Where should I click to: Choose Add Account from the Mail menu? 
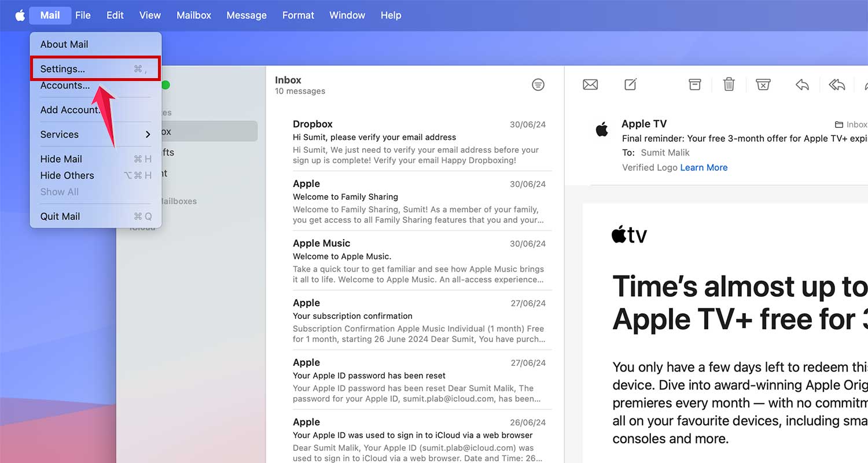[x=71, y=110]
